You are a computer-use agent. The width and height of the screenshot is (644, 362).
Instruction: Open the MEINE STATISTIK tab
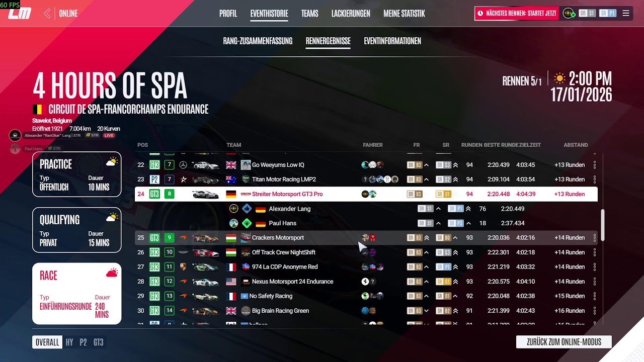click(404, 14)
